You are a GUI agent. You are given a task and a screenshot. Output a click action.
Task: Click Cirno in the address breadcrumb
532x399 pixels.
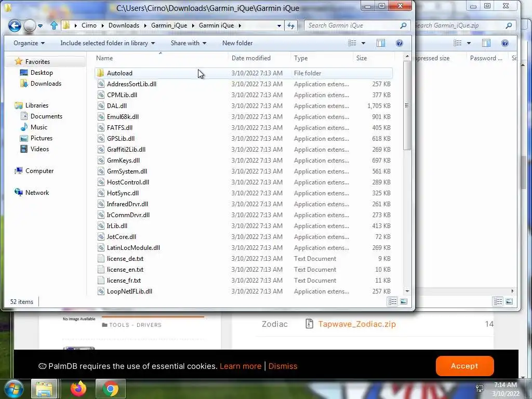89,25
